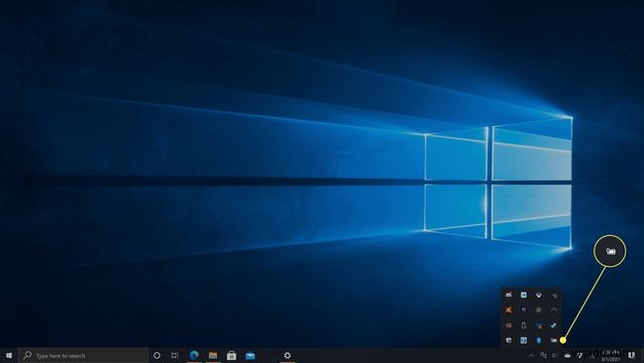Open Cortana from the taskbar circle icon
The image size is (644, 363).
click(x=157, y=356)
